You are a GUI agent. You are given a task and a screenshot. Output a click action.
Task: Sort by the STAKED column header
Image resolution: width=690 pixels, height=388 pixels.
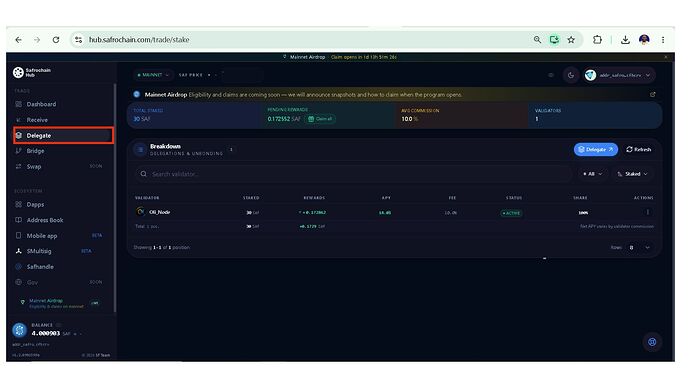[251, 198]
